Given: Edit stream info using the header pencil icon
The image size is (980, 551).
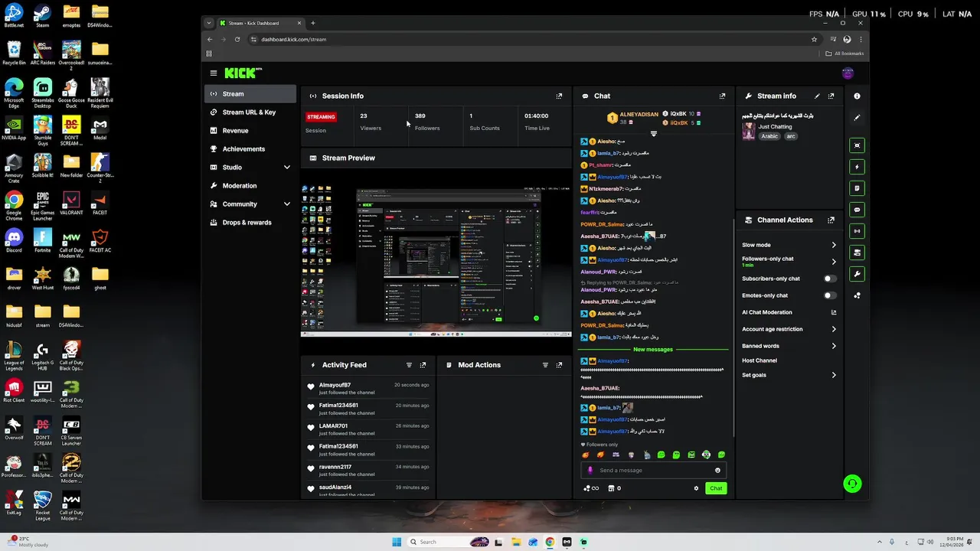Looking at the screenshot, I should [x=817, y=96].
